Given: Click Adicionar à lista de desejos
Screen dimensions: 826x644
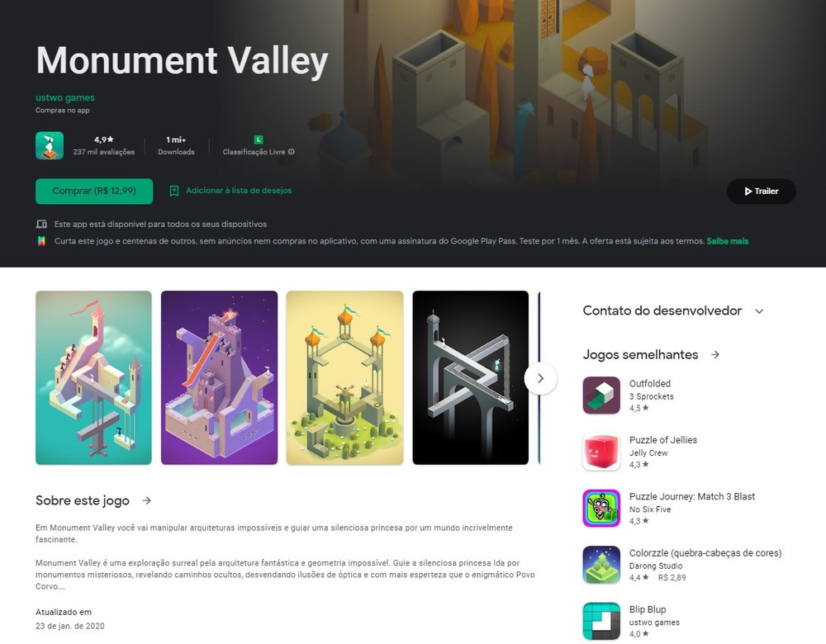Looking at the screenshot, I should click(x=239, y=191).
